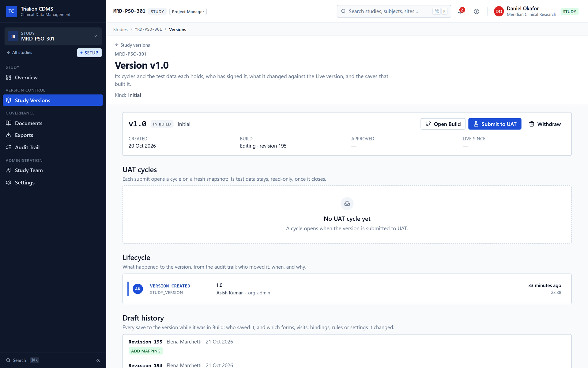Click the Daniel Okafor user name
Image resolution: width=588 pixels, height=368 pixels.
522,8
